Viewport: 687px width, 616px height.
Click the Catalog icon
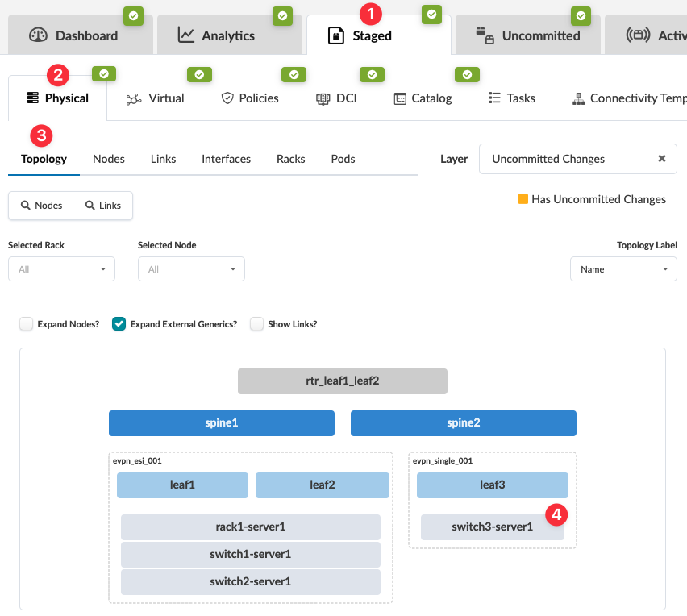pos(399,98)
